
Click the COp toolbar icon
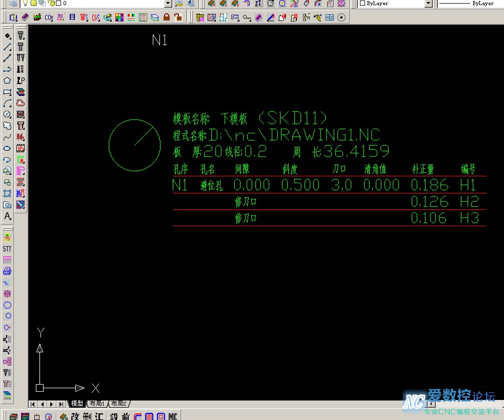49,17
